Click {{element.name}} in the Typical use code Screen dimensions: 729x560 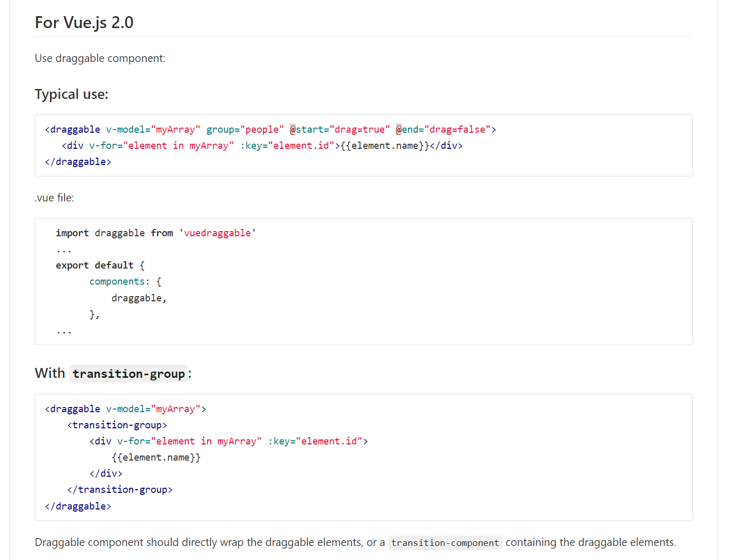[x=385, y=146]
